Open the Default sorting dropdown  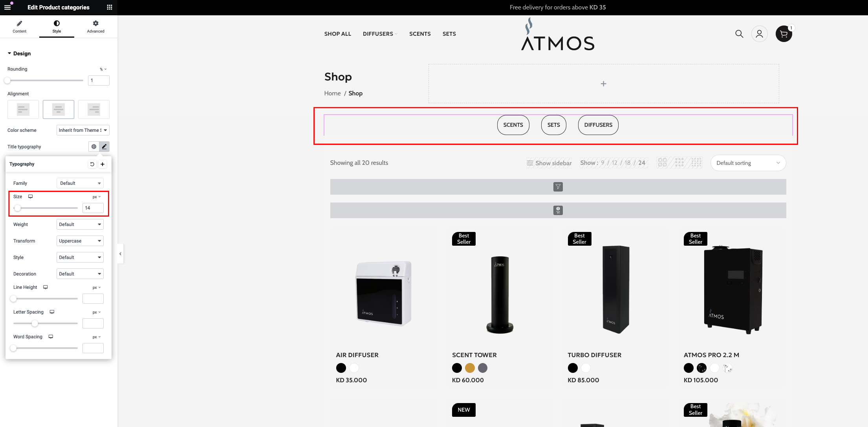[748, 163]
